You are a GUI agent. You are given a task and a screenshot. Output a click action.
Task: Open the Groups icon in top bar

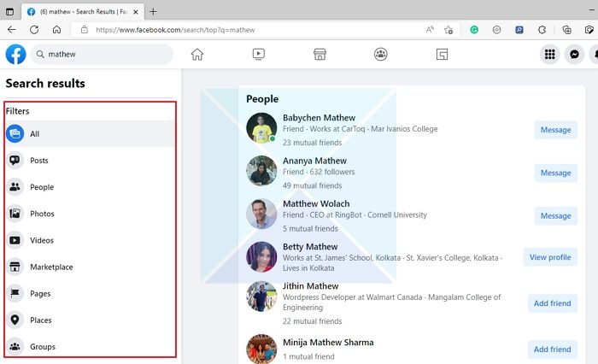tap(381, 54)
